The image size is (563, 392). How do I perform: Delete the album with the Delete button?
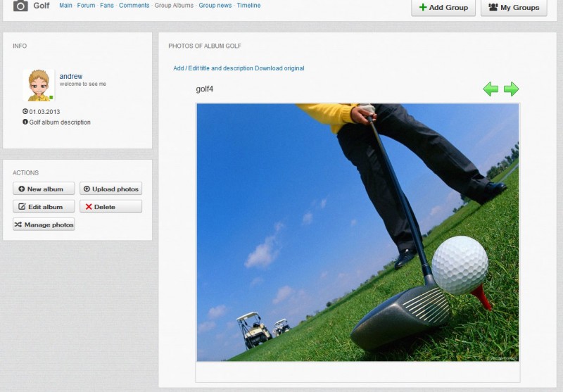click(111, 206)
